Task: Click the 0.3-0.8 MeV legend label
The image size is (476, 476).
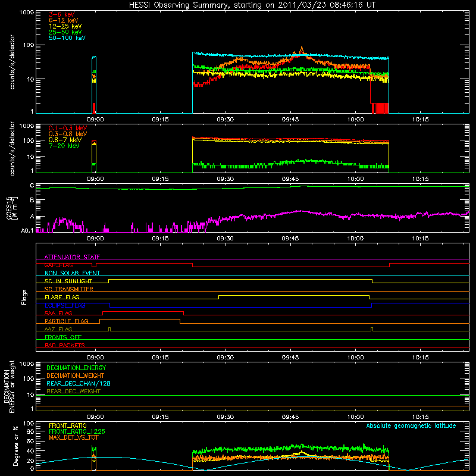Action: tap(68, 134)
